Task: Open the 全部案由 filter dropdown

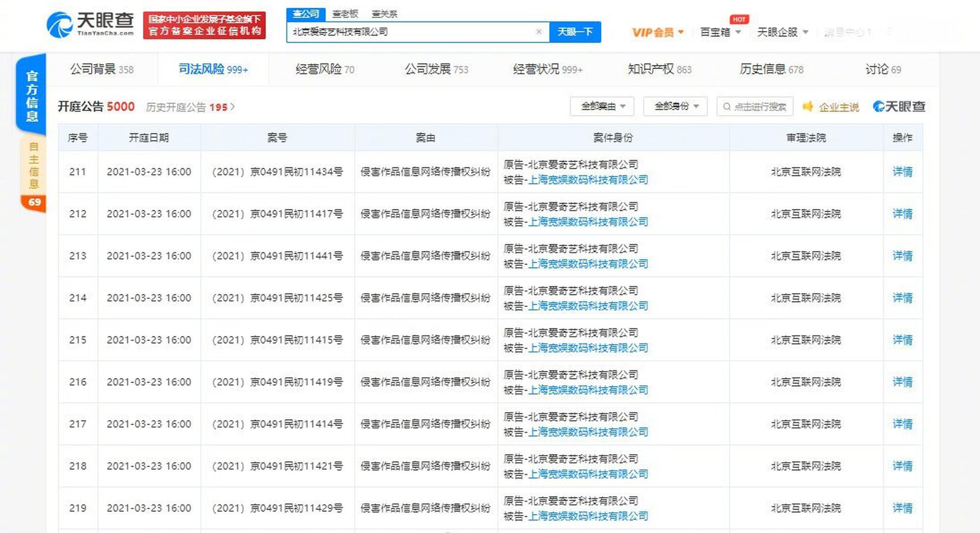Action: tap(602, 106)
